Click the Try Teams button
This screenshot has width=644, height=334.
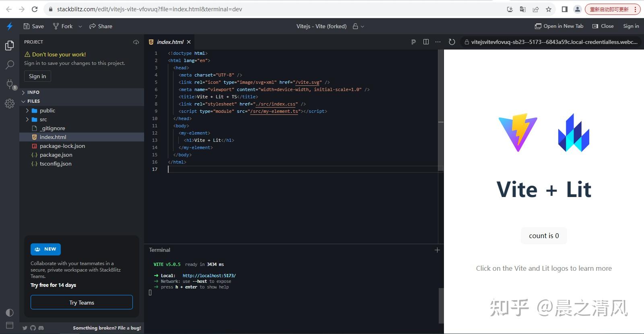click(x=82, y=303)
